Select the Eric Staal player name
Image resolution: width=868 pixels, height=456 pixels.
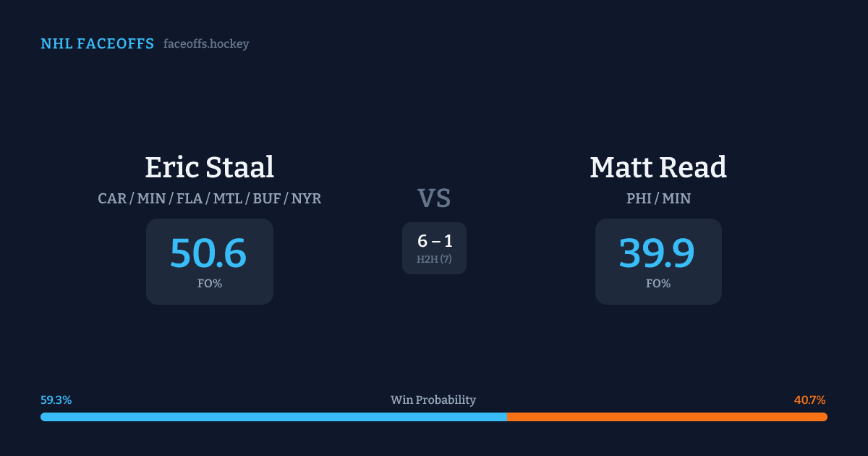(x=209, y=167)
